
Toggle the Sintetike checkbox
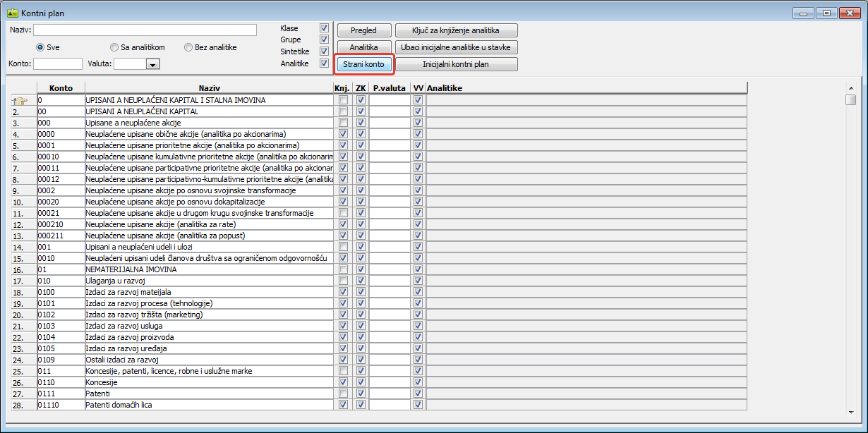(x=324, y=51)
